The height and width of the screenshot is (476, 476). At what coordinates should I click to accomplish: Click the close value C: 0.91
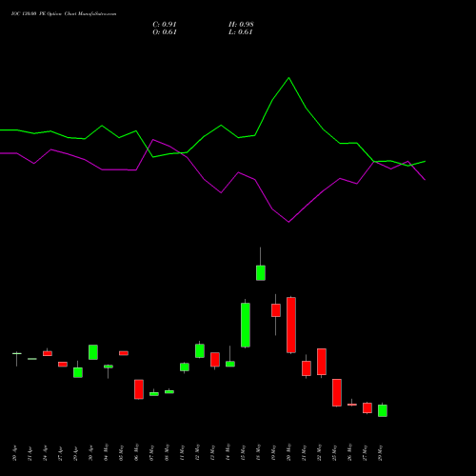165,25
